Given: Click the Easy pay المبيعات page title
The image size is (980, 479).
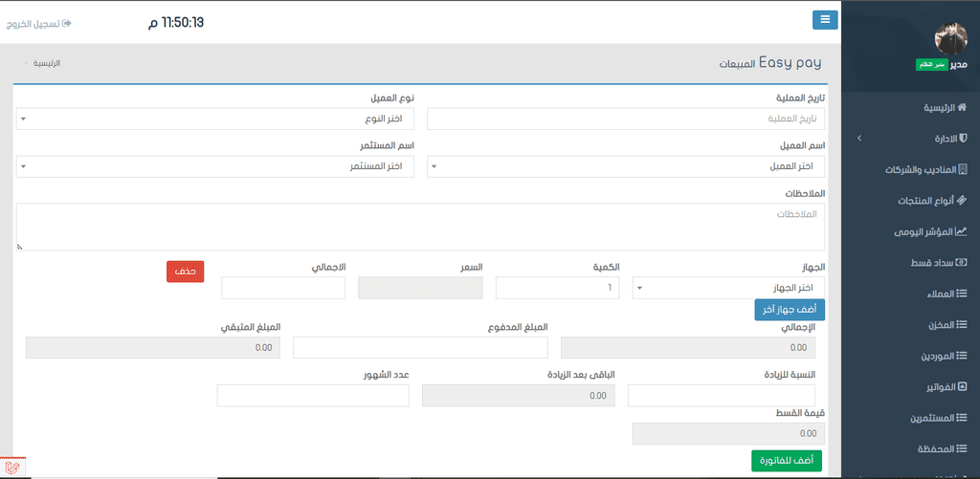Looking at the screenshot, I should pyautogui.click(x=770, y=63).
